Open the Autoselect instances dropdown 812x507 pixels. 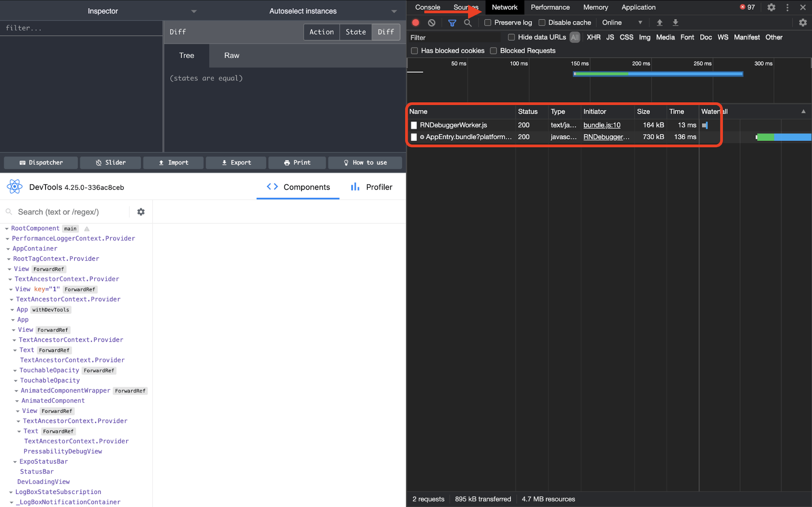click(x=394, y=11)
